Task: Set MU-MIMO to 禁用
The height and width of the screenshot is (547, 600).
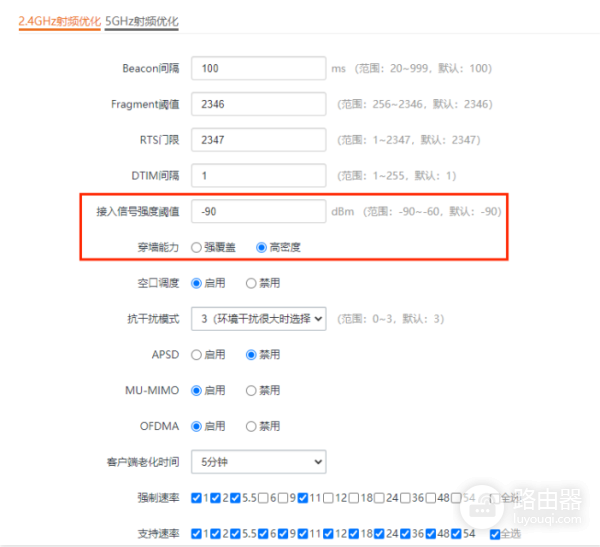Action: tap(252, 390)
